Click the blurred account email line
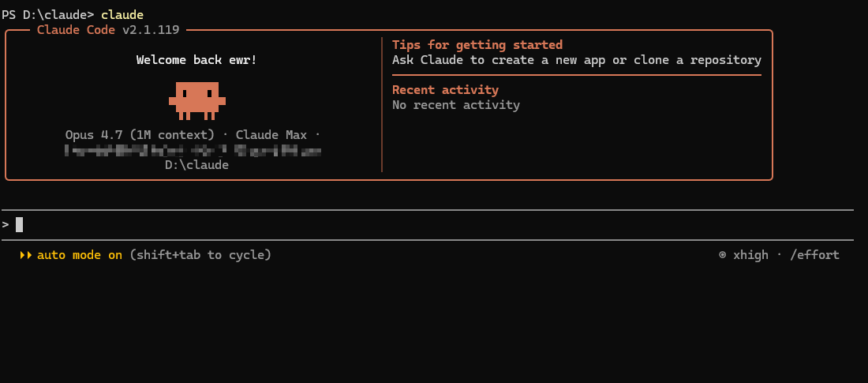The image size is (868, 383). pyautogui.click(x=193, y=150)
